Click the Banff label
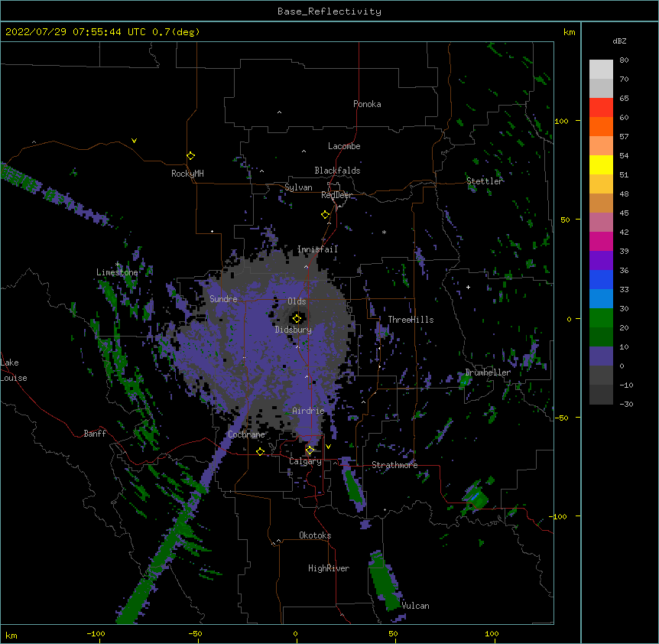Screen dimensions: 659x644 (x=95, y=434)
